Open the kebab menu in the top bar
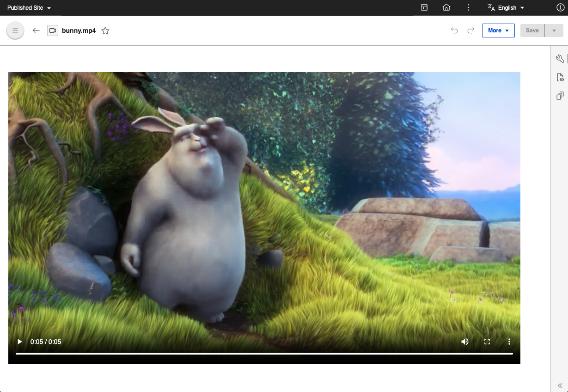Image resolution: width=568 pixels, height=392 pixels. click(468, 7)
